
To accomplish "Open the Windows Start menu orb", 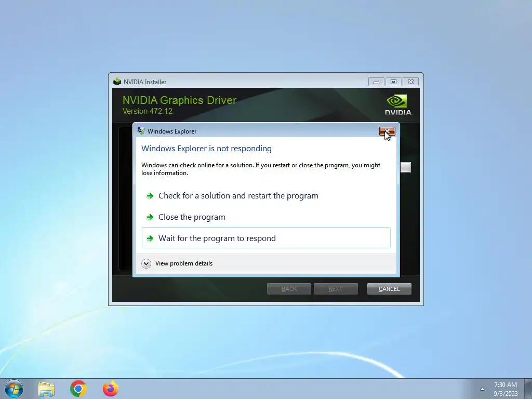I will 14,389.
